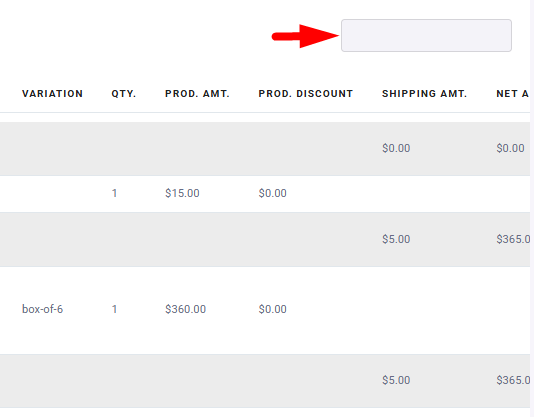This screenshot has height=417, width=534.
Task: Click the PROD. DISCOUNT column header
Action: tap(305, 94)
